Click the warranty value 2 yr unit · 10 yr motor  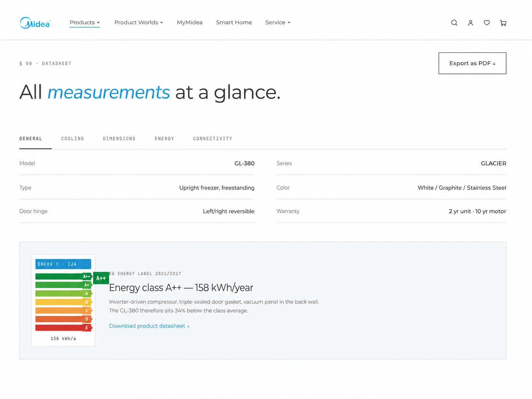(x=477, y=211)
